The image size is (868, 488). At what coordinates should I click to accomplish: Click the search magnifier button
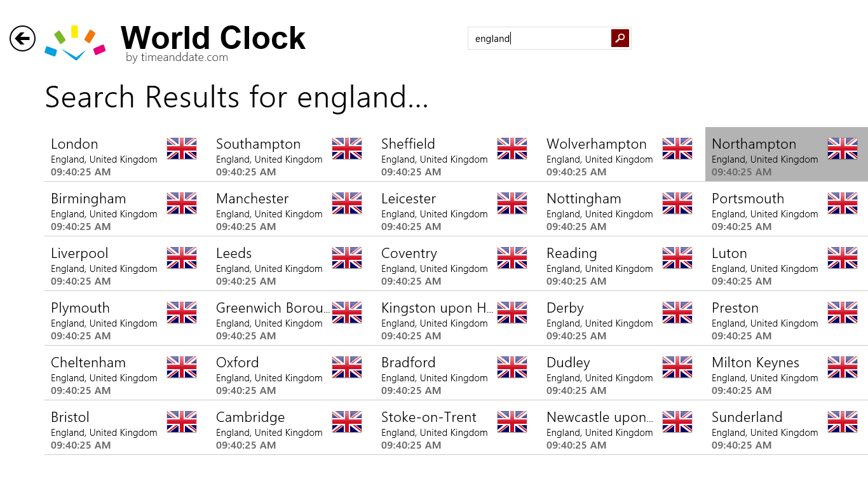(x=620, y=38)
